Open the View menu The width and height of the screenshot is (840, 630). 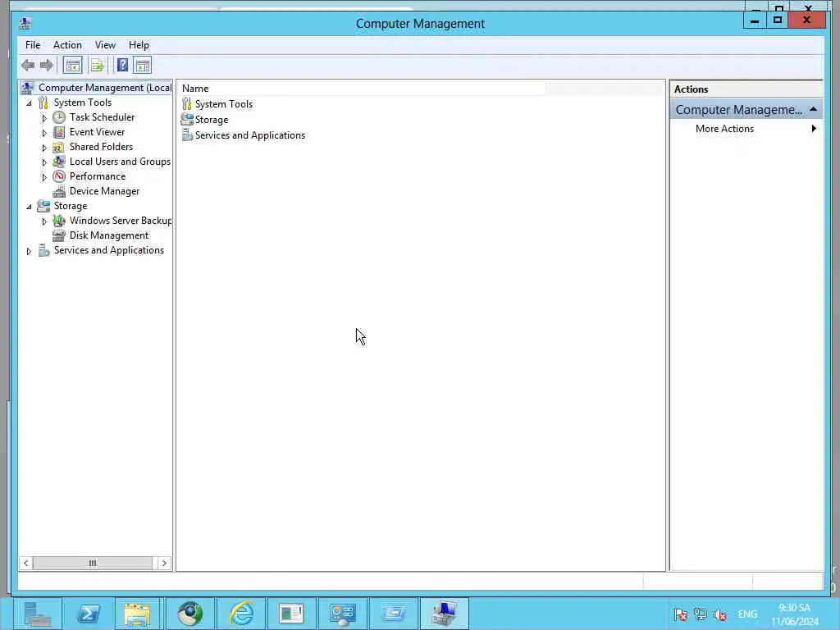105,45
